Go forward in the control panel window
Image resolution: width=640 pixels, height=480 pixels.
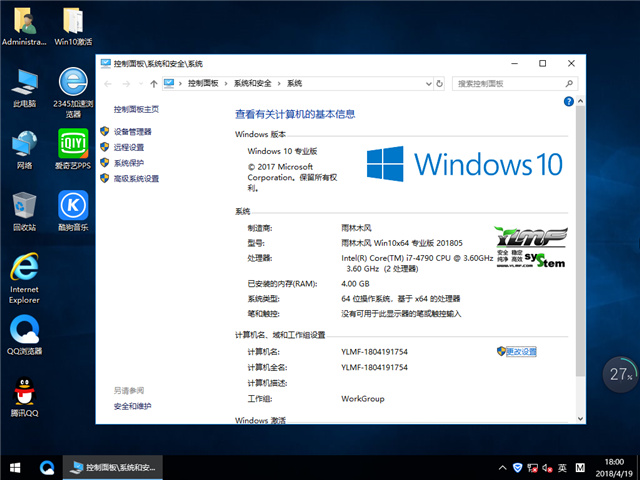tap(126, 84)
